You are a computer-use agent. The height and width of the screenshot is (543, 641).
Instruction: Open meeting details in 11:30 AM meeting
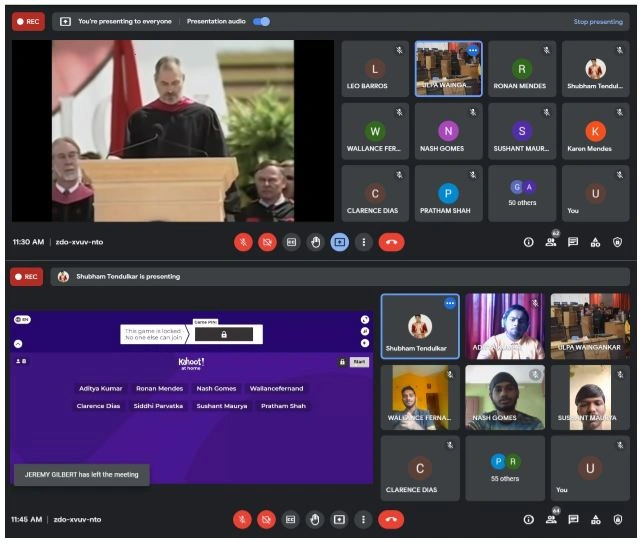point(529,242)
